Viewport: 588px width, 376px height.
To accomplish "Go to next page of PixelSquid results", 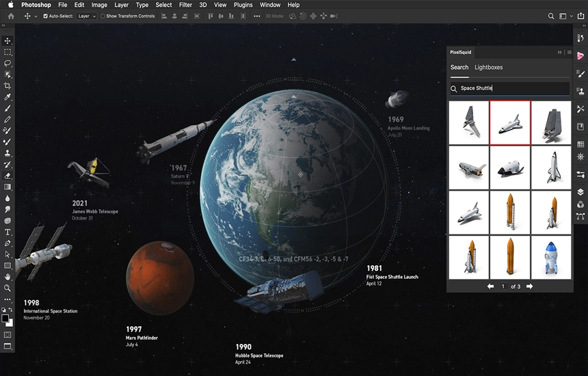I will [x=529, y=286].
